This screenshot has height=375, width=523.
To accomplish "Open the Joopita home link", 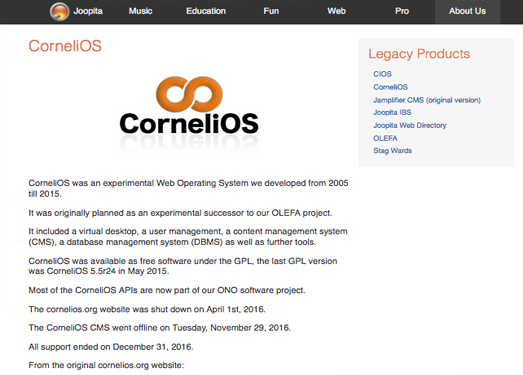I will click(x=88, y=11).
